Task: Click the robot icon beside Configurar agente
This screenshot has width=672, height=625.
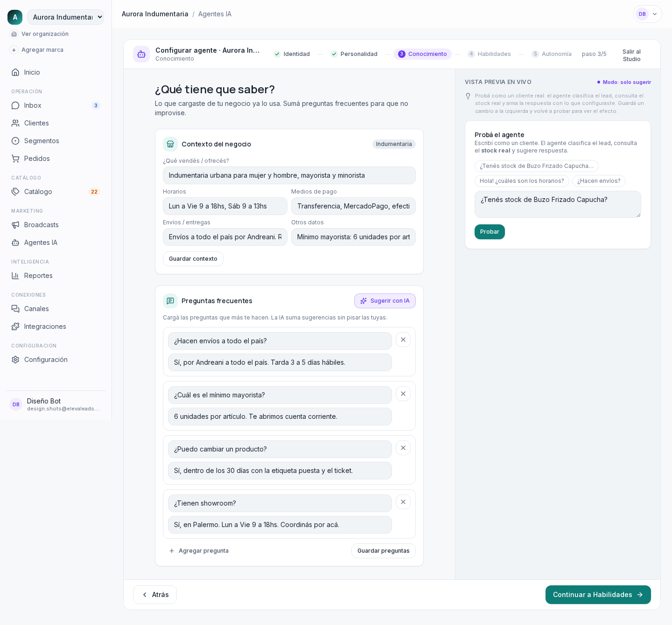Action: pos(141,54)
